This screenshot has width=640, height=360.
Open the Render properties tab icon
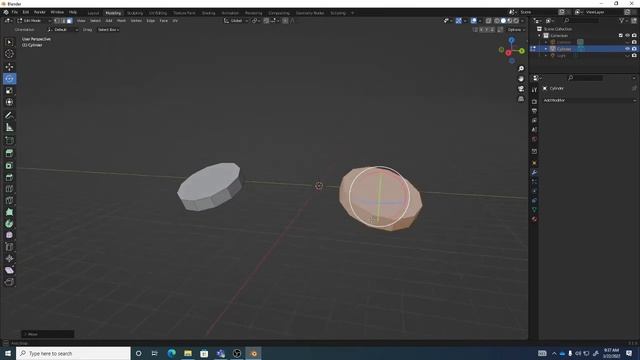[x=534, y=101]
